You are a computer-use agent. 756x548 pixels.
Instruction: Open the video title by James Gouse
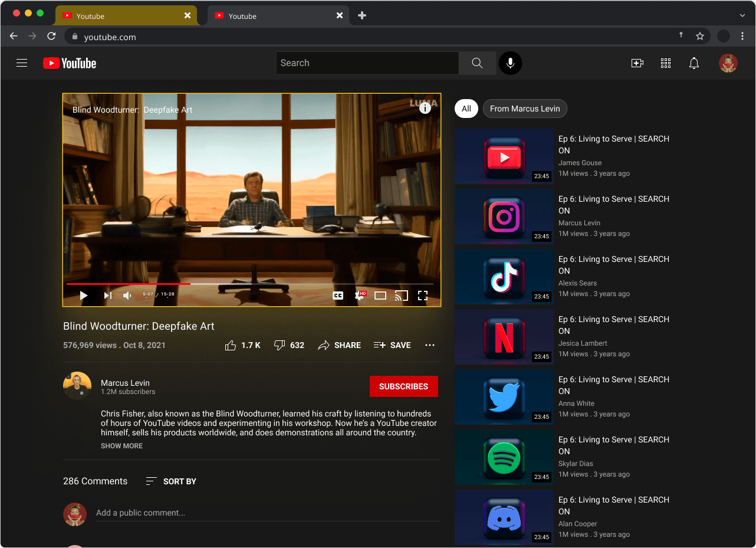(614, 145)
